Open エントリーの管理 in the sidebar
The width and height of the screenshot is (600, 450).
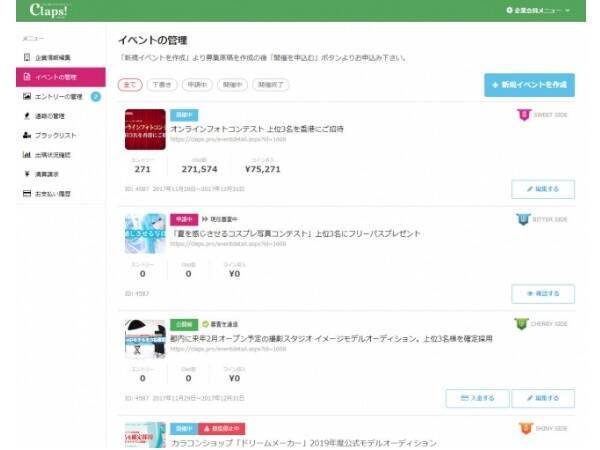pyautogui.click(x=54, y=96)
